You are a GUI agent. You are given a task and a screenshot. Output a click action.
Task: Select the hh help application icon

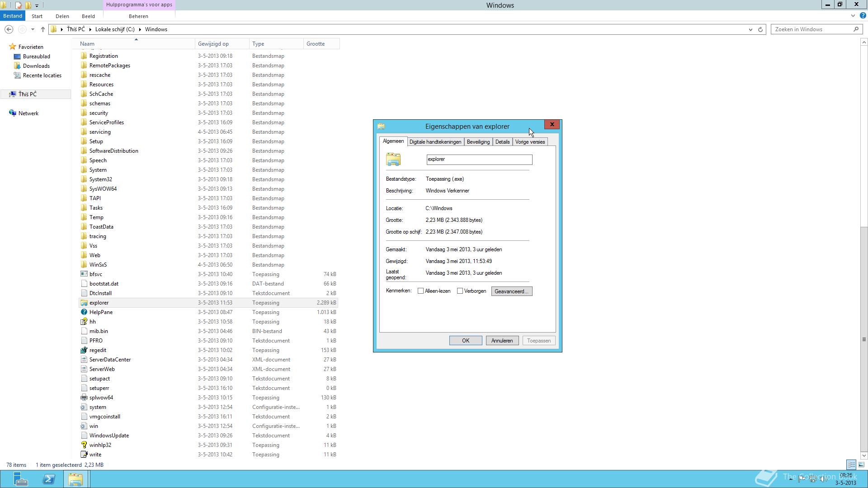84,322
